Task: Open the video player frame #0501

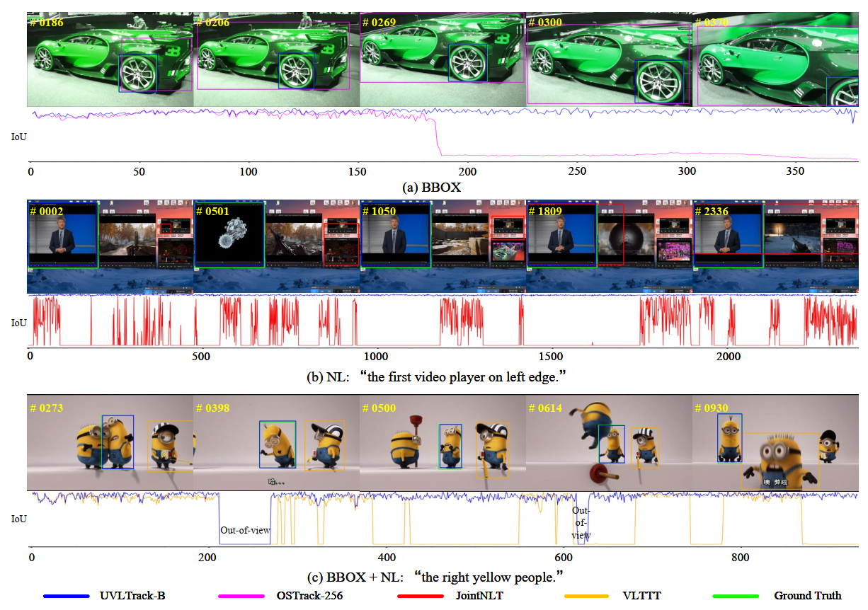Action: tap(276, 247)
